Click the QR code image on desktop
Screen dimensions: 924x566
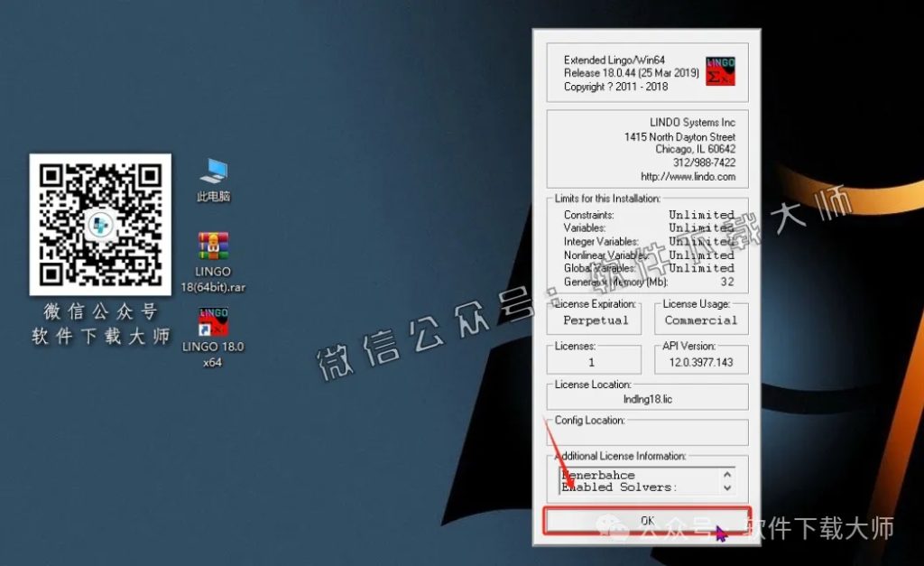(x=100, y=223)
